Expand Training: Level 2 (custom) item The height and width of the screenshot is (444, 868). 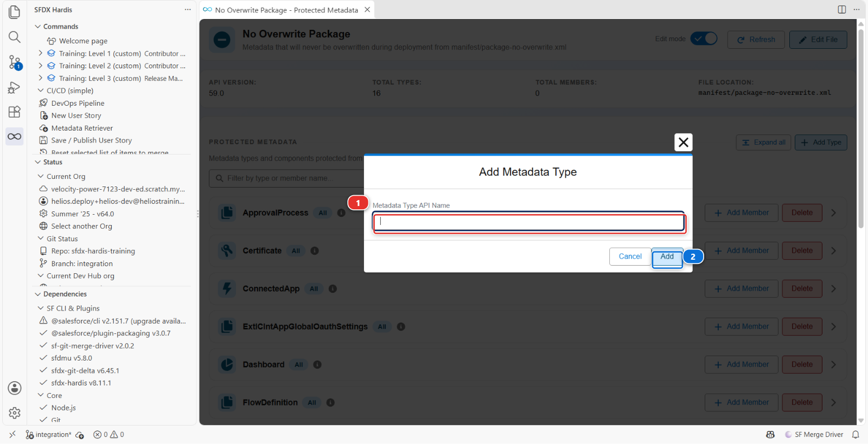pyautogui.click(x=41, y=66)
